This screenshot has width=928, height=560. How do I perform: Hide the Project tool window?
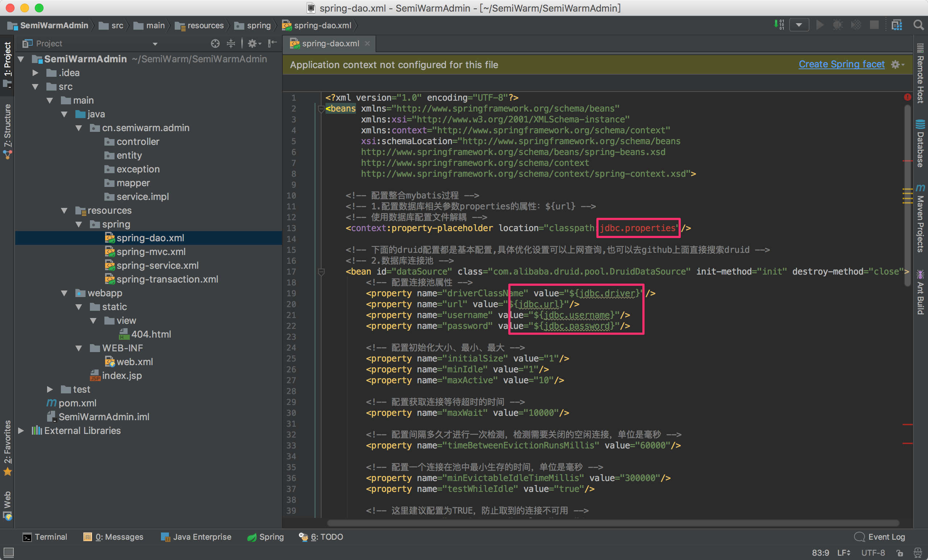click(x=272, y=44)
